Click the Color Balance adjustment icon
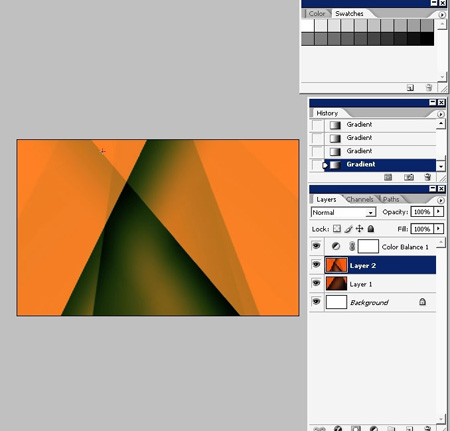 (x=336, y=246)
